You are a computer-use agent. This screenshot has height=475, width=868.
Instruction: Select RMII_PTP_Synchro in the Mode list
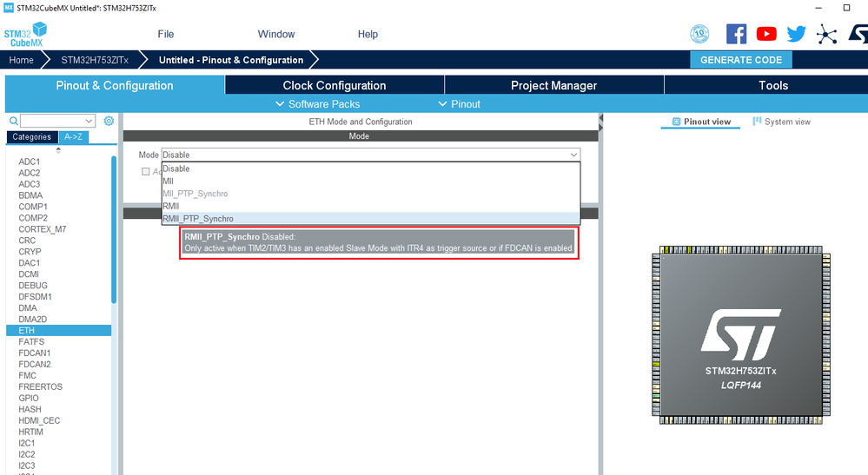pyautogui.click(x=371, y=219)
